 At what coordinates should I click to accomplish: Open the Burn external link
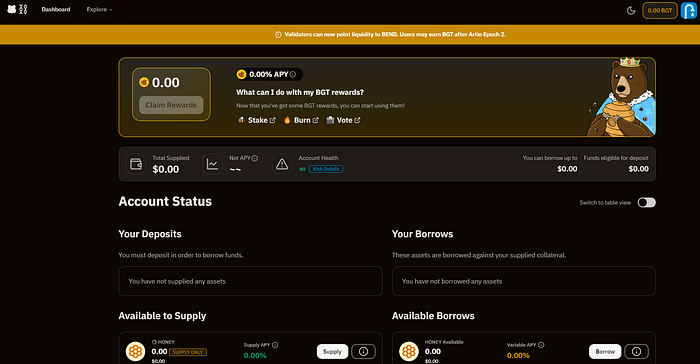pyautogui.click(x=301, y=120)
